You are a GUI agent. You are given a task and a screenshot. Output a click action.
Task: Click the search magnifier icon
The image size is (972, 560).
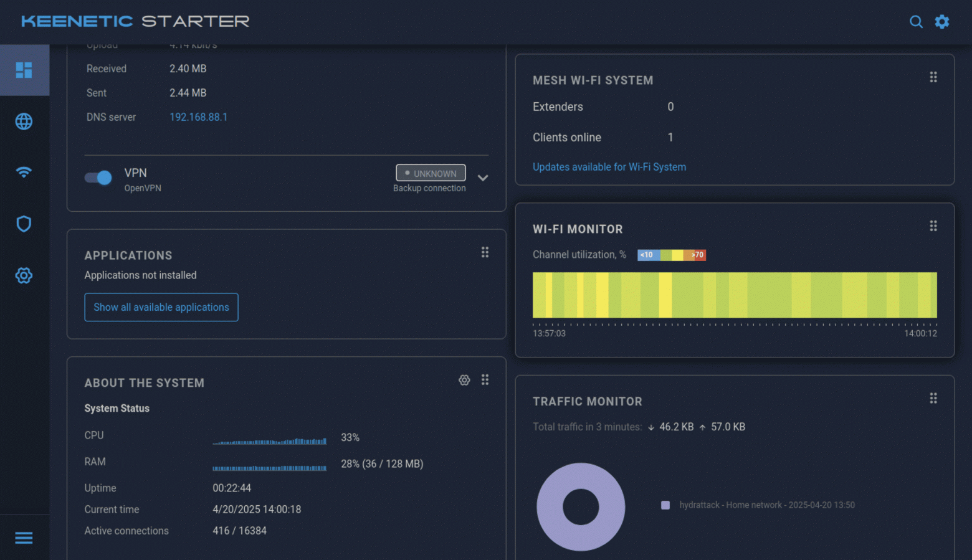tap(916, 22)
